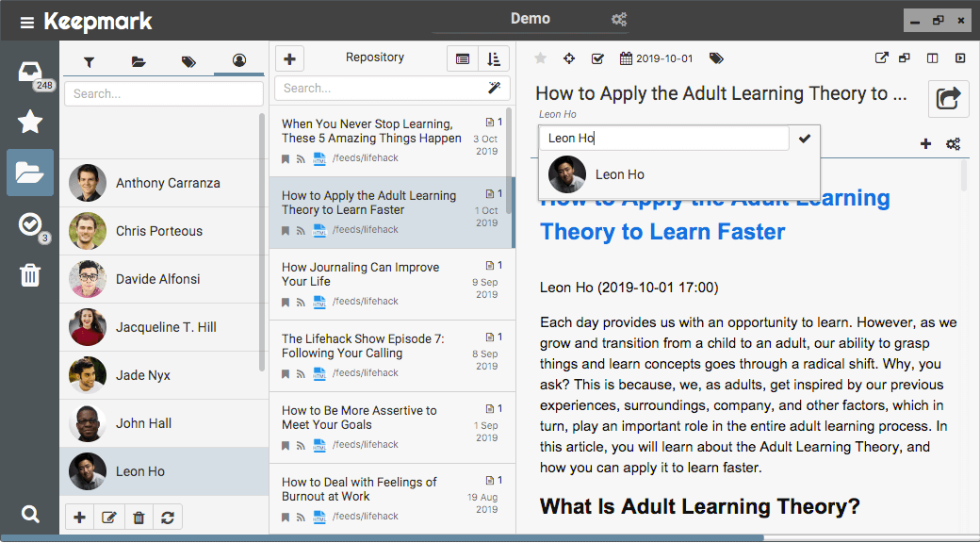Click the add new document plus button
Screen dimensions: 980x543
(x=289, y=58)
